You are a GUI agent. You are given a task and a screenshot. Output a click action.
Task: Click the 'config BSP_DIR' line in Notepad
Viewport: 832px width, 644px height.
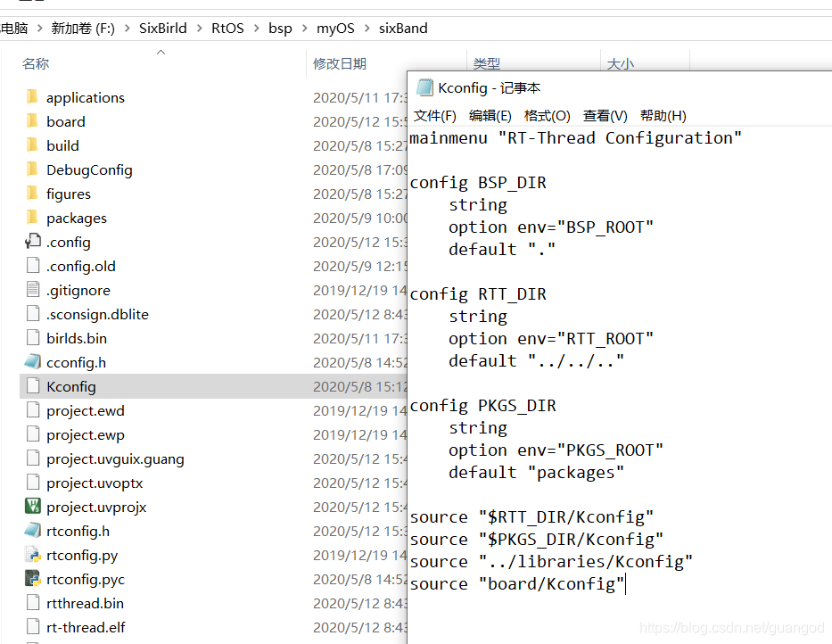point(478,183)
